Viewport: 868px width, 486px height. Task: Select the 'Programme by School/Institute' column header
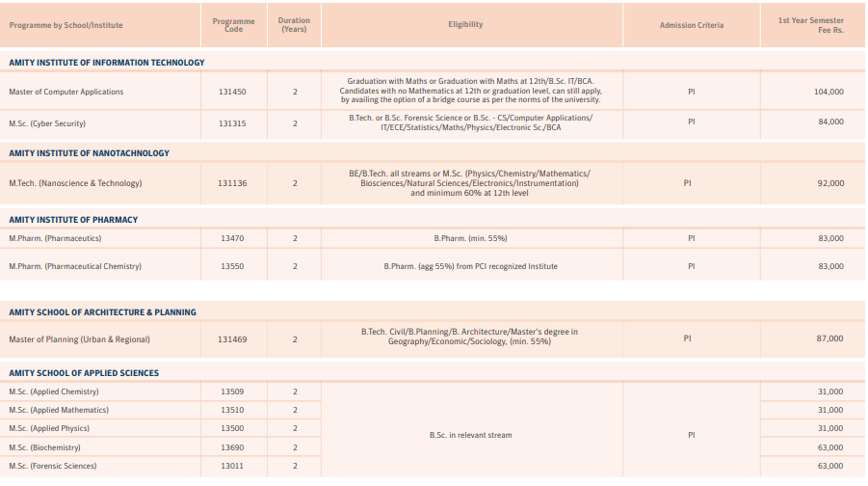(66, 25)
